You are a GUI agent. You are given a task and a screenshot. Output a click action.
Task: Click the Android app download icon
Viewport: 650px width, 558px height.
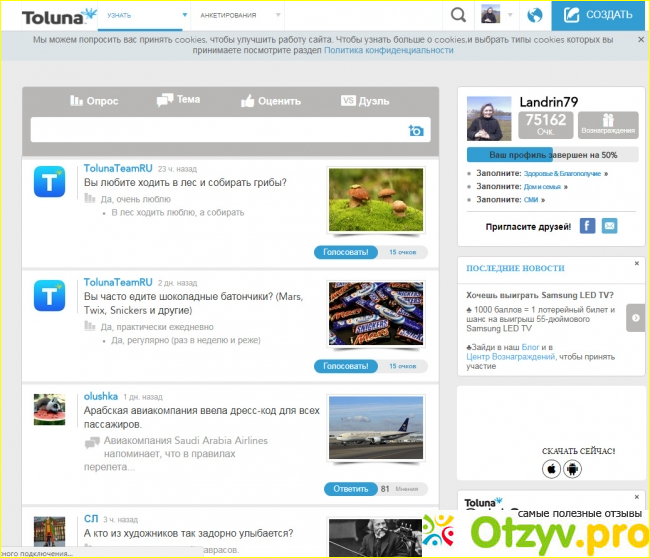[x=572, y=468]
